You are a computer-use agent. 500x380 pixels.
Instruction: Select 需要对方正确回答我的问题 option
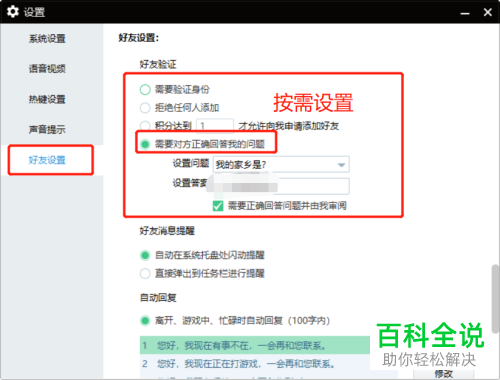click(x=145, y=144)
